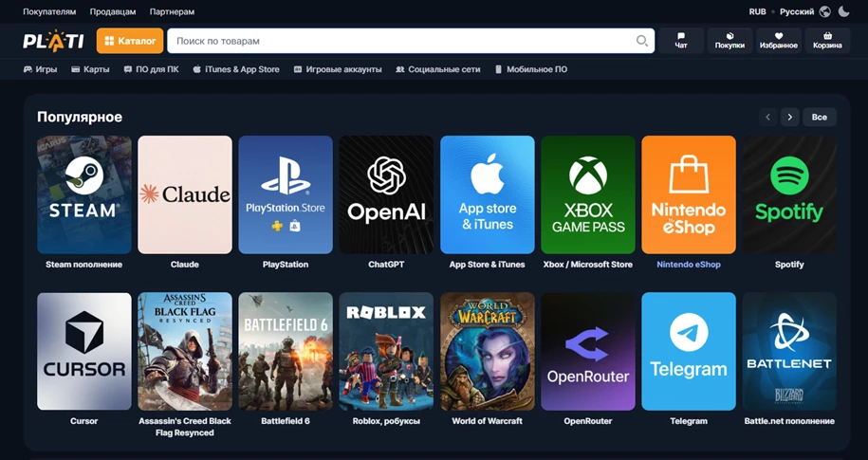Open the World of Warcraft cover
868x460 pixels.
click(488, 352)
